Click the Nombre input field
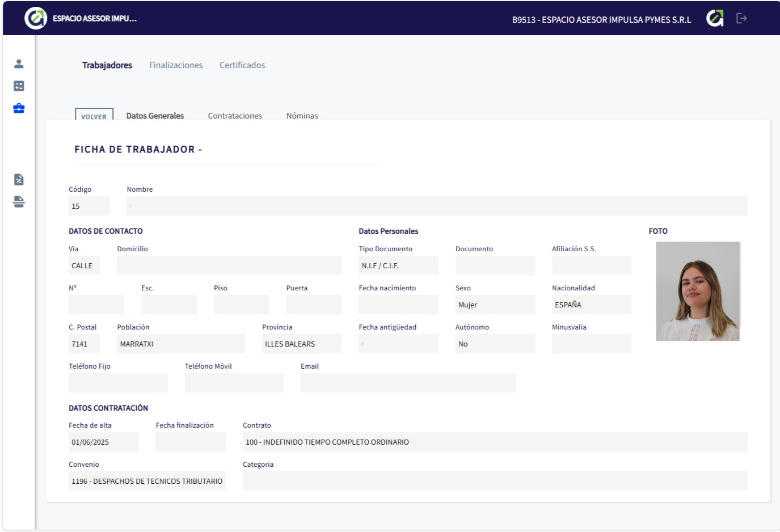The height and width of the screenshot is (532, 780). tap(437, 206)
